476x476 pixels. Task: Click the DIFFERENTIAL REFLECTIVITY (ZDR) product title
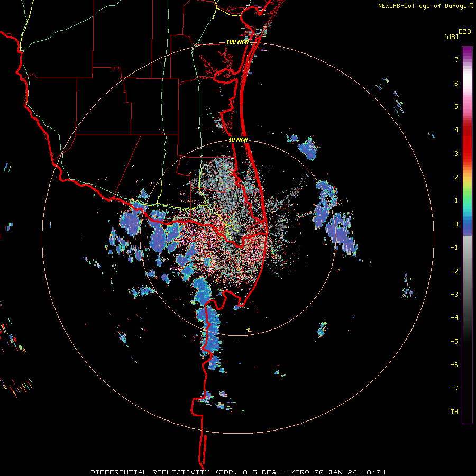click(x=166, y=472)
